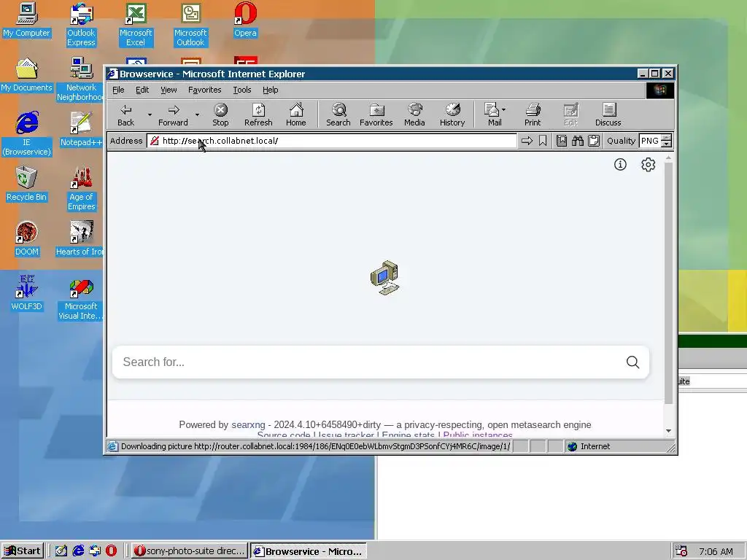Stop page loading with the Stop button
Viewport: 747px width, 560px height.
(220, 115)
